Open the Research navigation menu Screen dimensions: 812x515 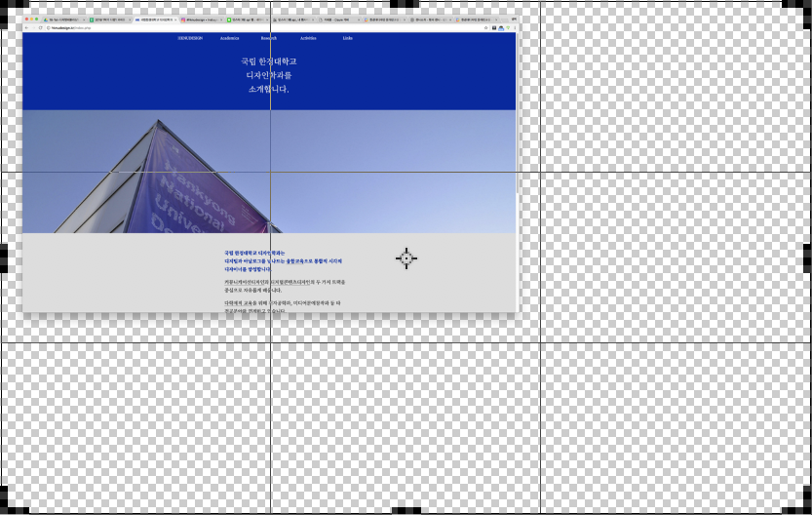[268, 38]
